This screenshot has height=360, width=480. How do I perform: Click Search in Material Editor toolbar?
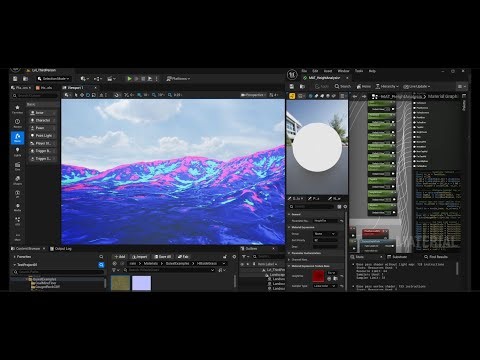tap(343, 86)
